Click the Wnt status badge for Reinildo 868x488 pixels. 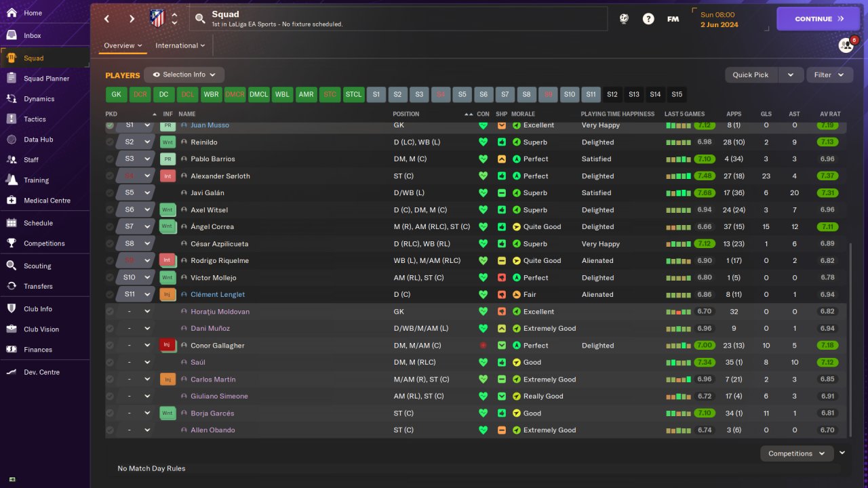pos(167,142)
